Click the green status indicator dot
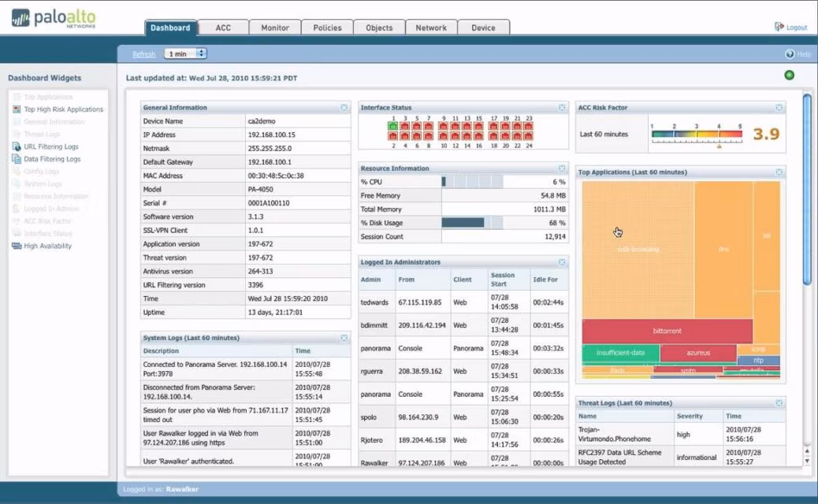Image resolution: width=818 pixels, height=504 pixels. point(789,74)
